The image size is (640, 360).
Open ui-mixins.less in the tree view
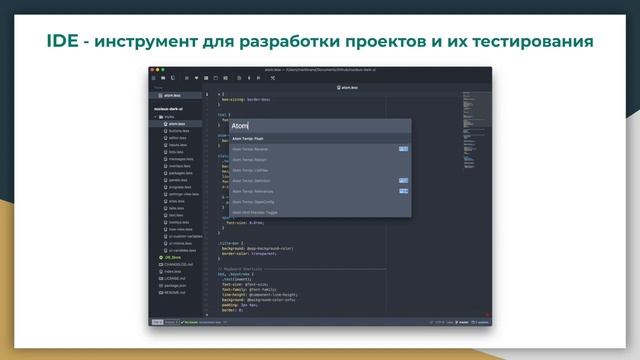(178, 243)
